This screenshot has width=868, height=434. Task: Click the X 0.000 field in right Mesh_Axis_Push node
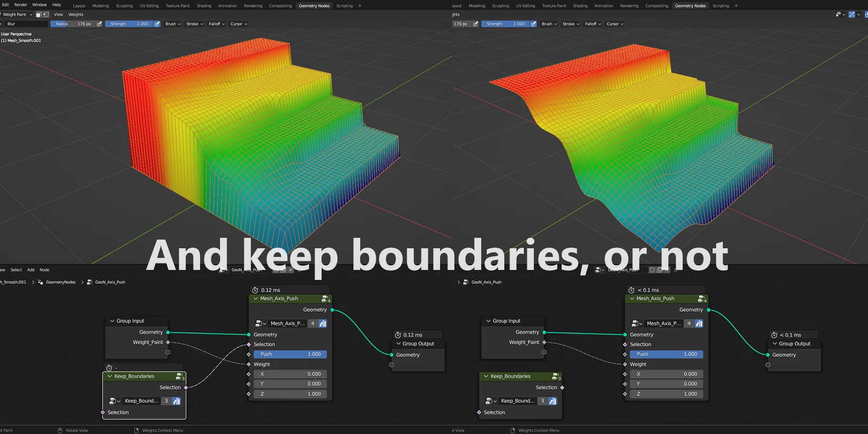pyautogui.click(x=667, y=374)
